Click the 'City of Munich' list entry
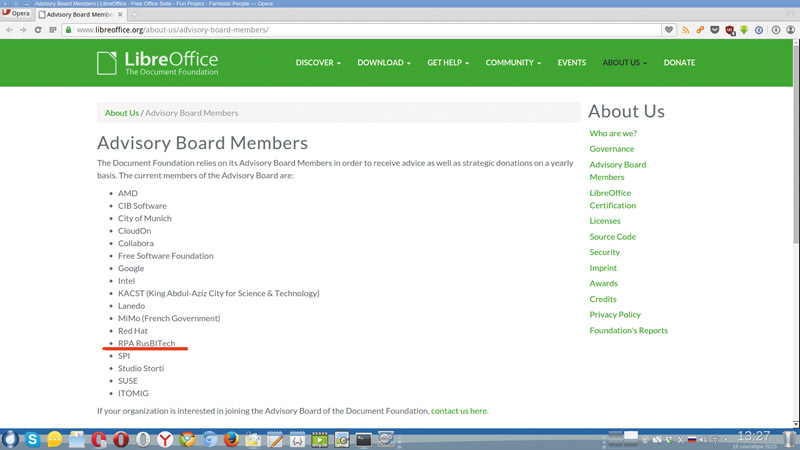This screenshot has height=450, width=800. coord(144,218)
